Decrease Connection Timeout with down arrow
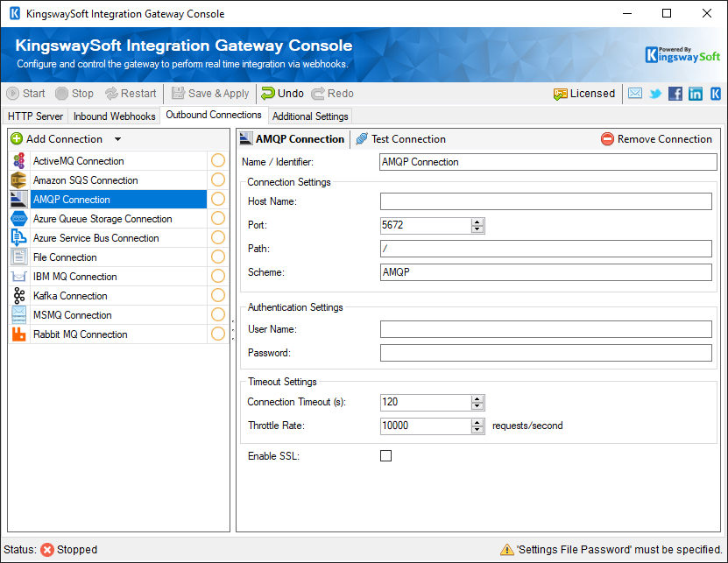Screen dimensions: 728x563 pyautogui.click(x=477, y=406)
